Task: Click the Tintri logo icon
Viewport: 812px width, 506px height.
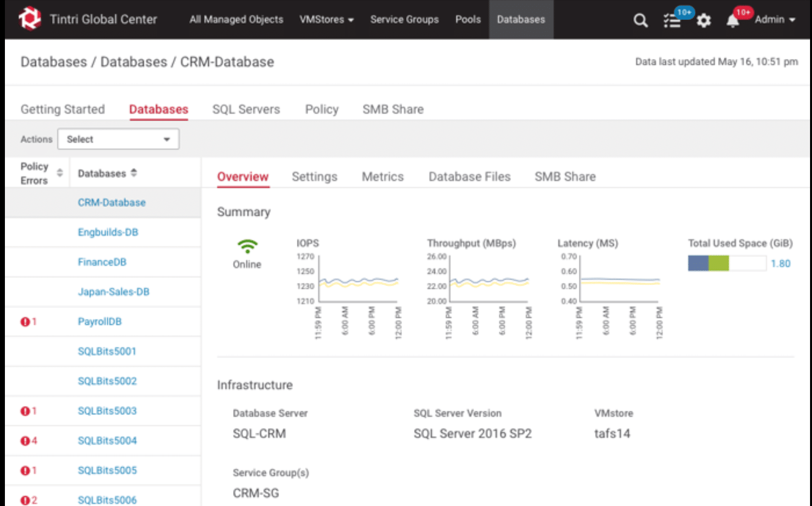Action: coord(29,19)
